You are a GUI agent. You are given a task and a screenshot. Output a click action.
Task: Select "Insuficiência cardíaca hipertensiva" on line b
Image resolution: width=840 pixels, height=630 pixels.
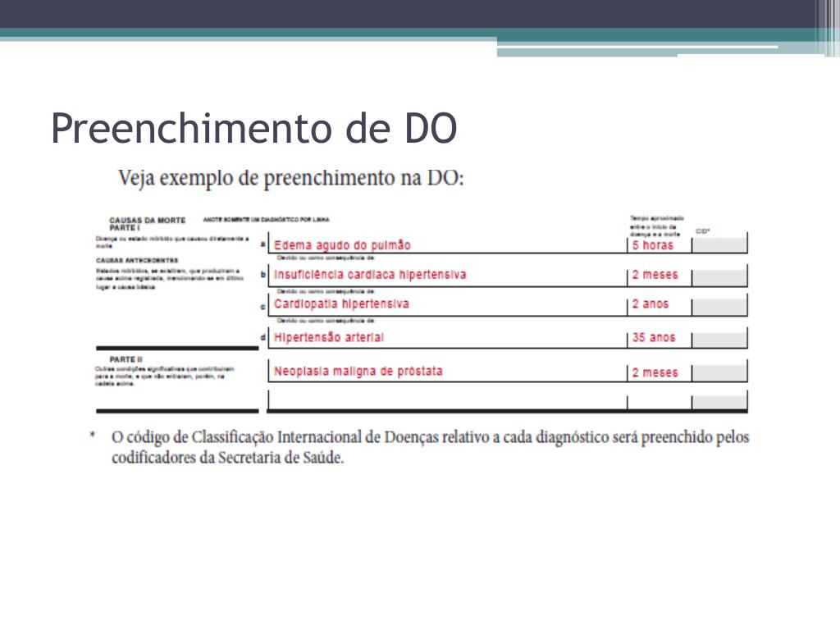[370, 275]
